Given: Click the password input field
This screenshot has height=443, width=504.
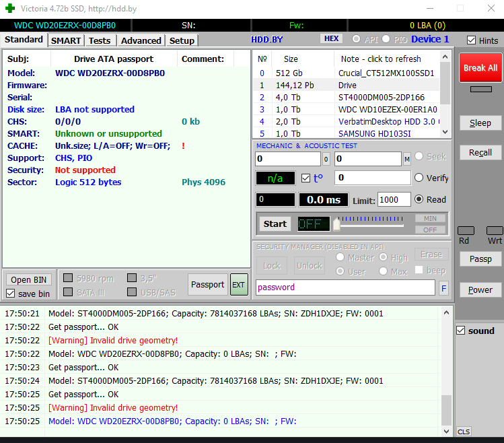Looking at the screenshot, I should (345, 287).
